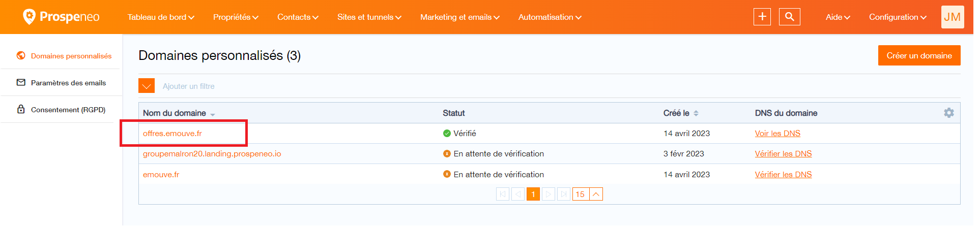Click 14 avril 2023 in offres.emouve.fr row
Image resolution: width=980 pixels, height=228 pixels.
click(x=686, y=134)
